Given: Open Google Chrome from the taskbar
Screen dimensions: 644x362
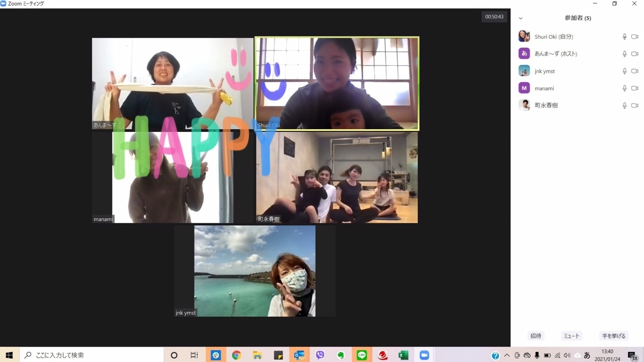Looking at the screenshot, I should click(236, 355).
